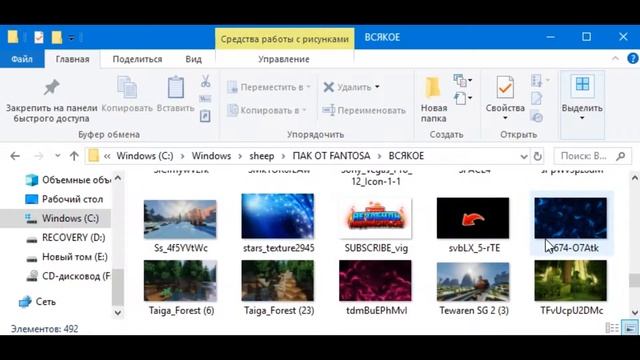Select Сеть network in sidebar
640x360 pixels.
click(38, 302)
